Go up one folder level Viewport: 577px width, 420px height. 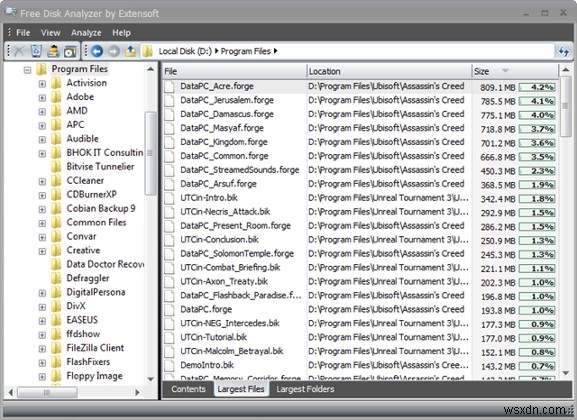point(130,51)
